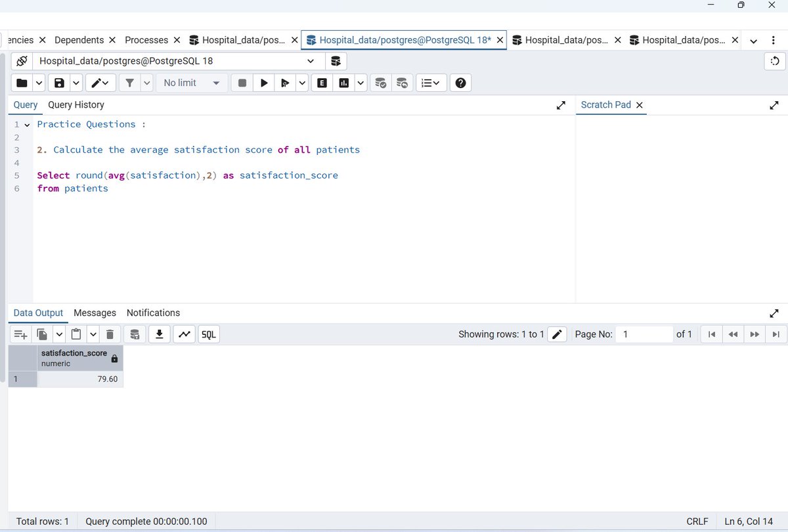Click the Delete row trash icon
The height and width of the screenshot is (532, 788).
[x=110, y=334]
